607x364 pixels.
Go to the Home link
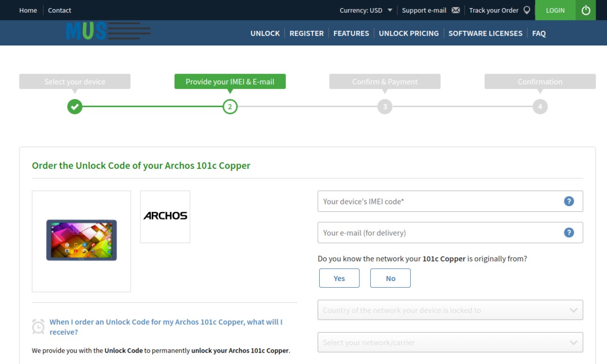point(28,10)
